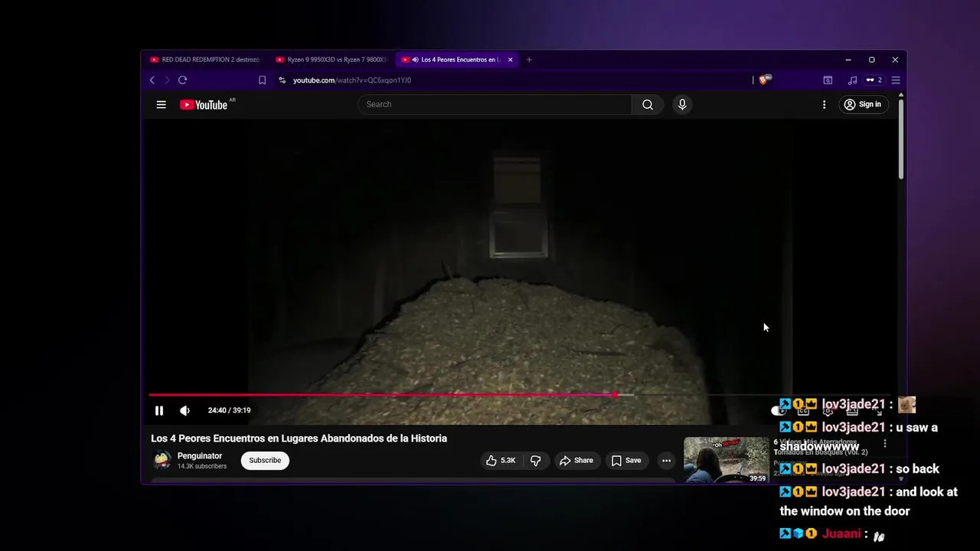Save the video to a playlist
Screen dimensions: 980x551
626,461
